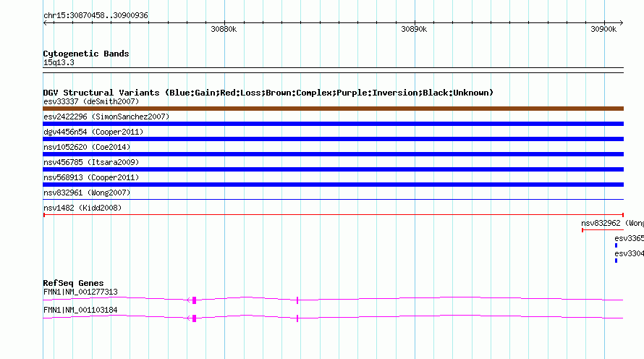This screenshot has width=644, height=359.
Task: Open gene FMN1|NM_001277313 label
Action: click(x=80, y=292)
